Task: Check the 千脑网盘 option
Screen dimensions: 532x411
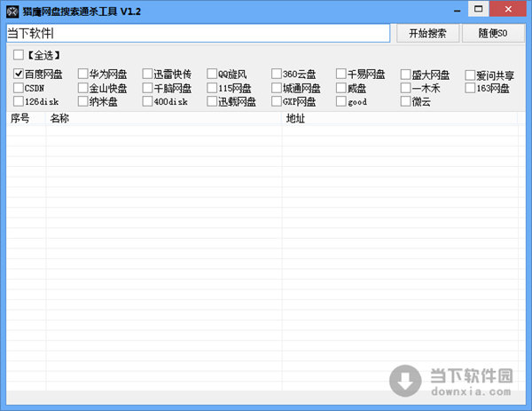Action: click(147, 88)
